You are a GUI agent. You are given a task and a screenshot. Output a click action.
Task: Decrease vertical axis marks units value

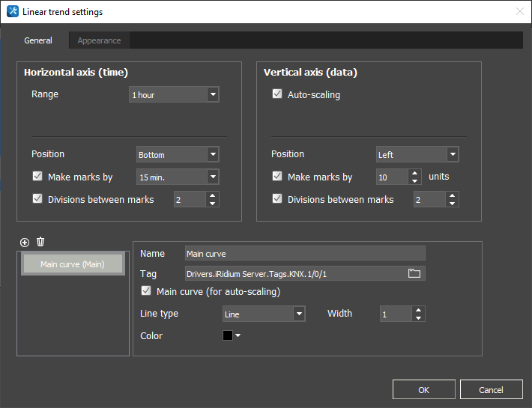point(414,181)
